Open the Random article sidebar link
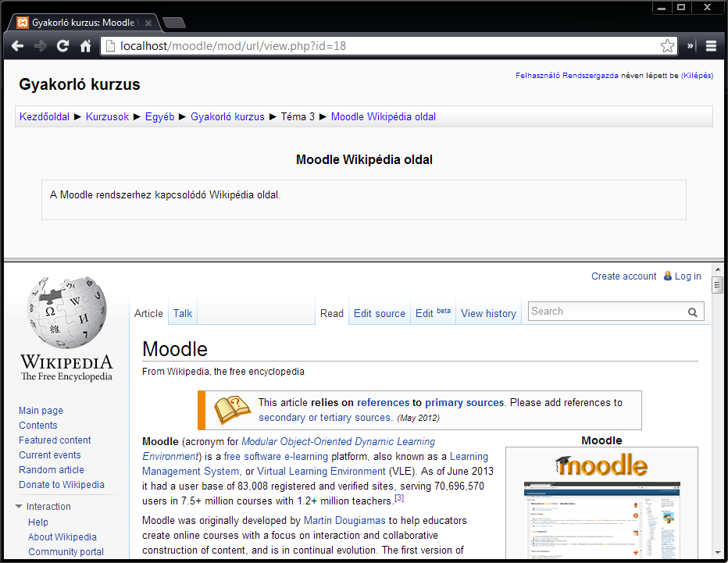Viewport: 728px width, 563px height. pos(52,470)
